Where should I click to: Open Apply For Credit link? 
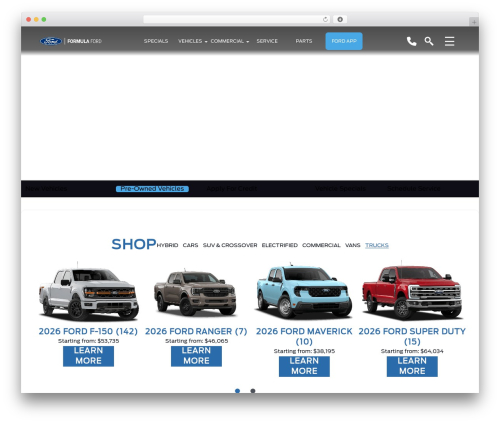click(x=232, y=189)
